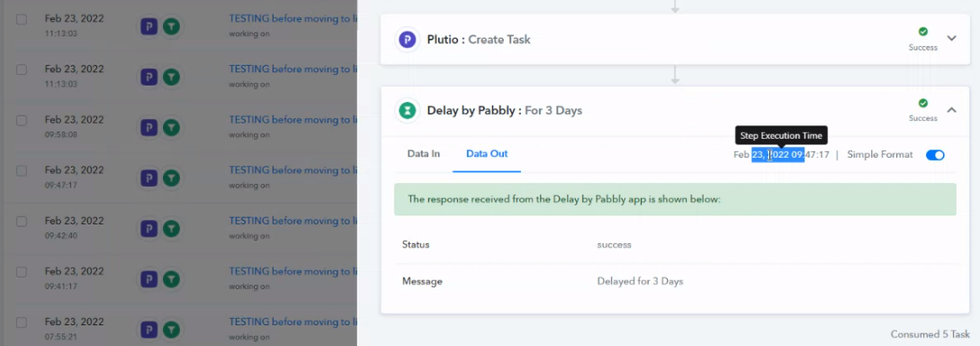980x346 pixels.
Task: Click the Consumed 5 Task text
Action: [x=930, y=335]
